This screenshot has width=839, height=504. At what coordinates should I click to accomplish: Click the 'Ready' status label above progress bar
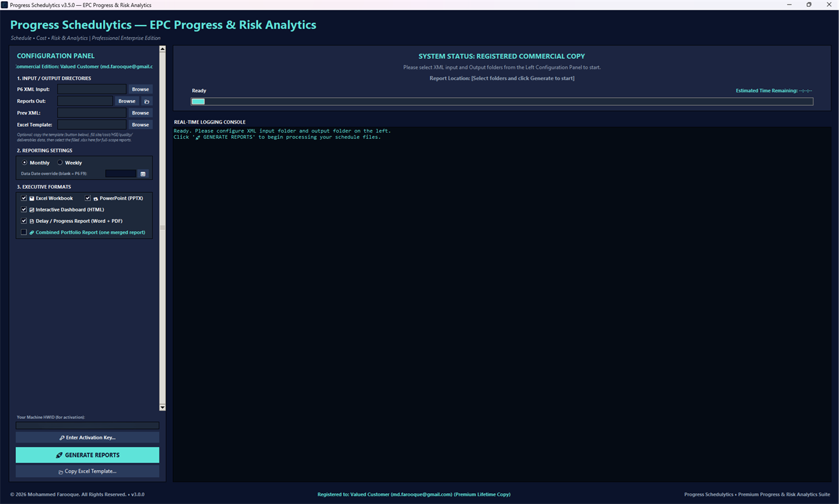tap(199, 91)
